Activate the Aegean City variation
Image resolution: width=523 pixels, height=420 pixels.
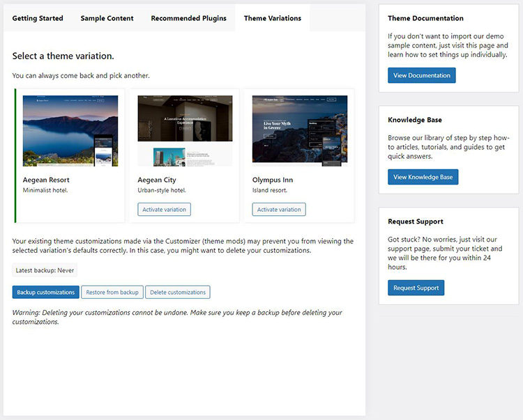[x=164, y=210]
